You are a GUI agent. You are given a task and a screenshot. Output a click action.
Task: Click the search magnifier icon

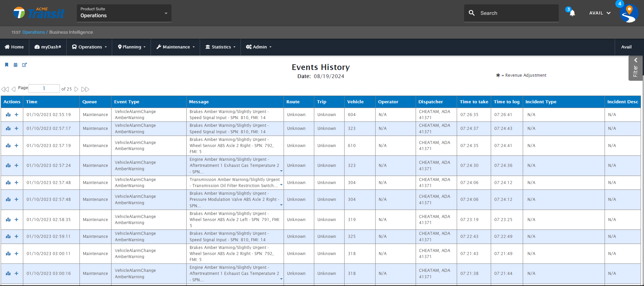(x=472, y=13)
